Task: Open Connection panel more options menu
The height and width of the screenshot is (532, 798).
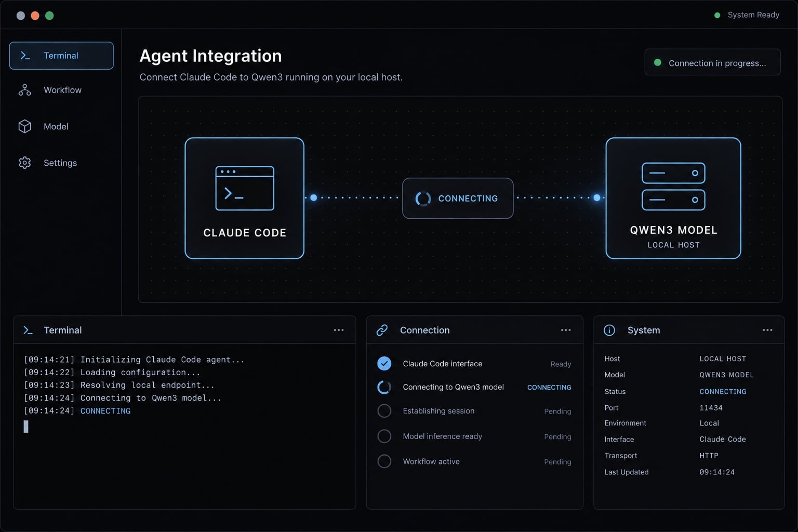Action: pyautogui.click(x=566, y=330)
